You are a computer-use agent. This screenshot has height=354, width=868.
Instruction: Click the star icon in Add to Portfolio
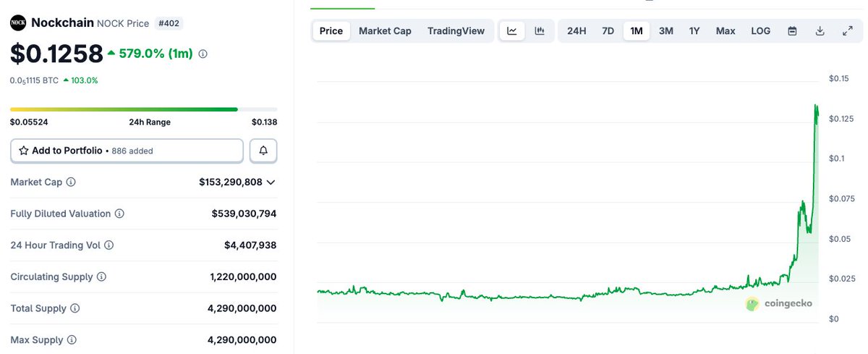click(24, 151)
